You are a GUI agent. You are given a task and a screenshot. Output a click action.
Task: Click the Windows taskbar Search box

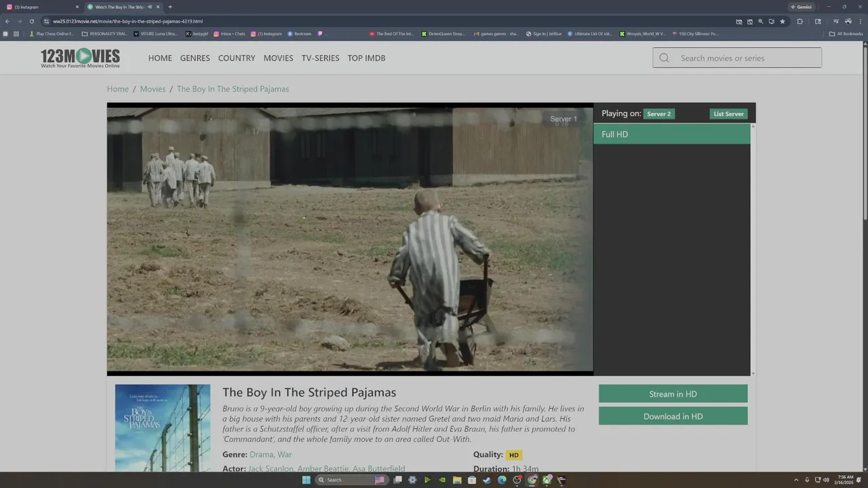351,480
